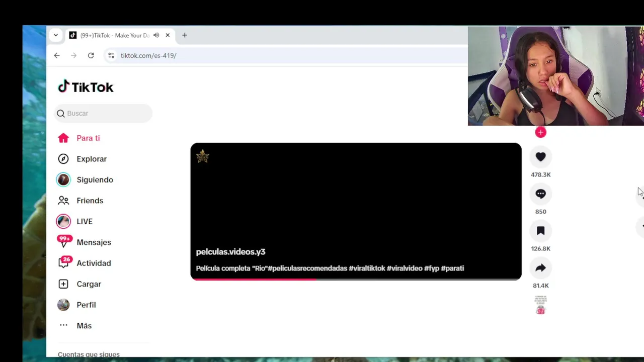Open Siguiendo avatar icon

pyautogui.click(x=63, y=179)
